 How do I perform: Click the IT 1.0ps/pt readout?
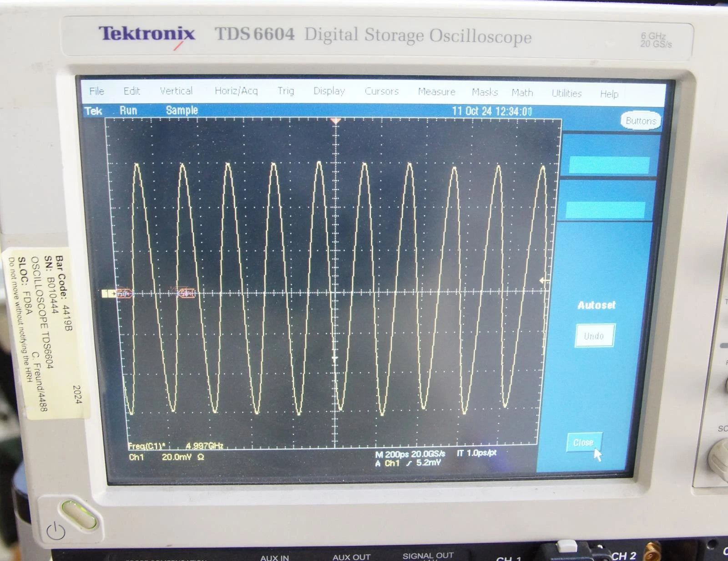[x=476, y=453]
